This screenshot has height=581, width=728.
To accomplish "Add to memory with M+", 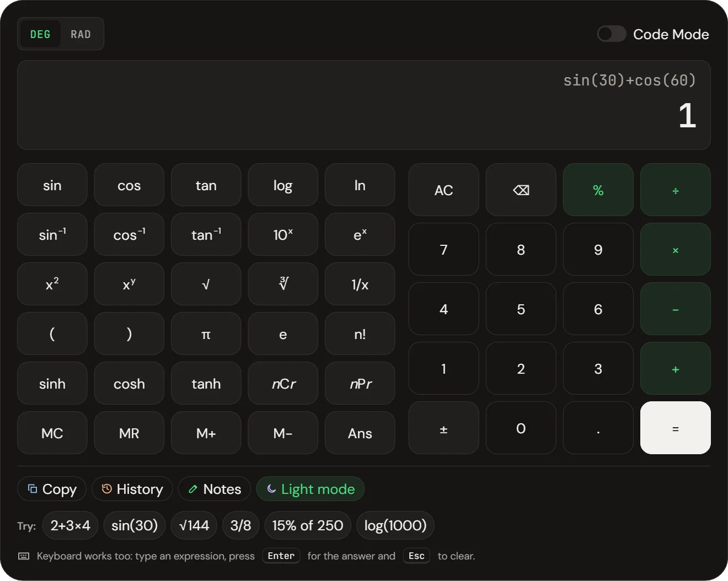I will 206,433.
